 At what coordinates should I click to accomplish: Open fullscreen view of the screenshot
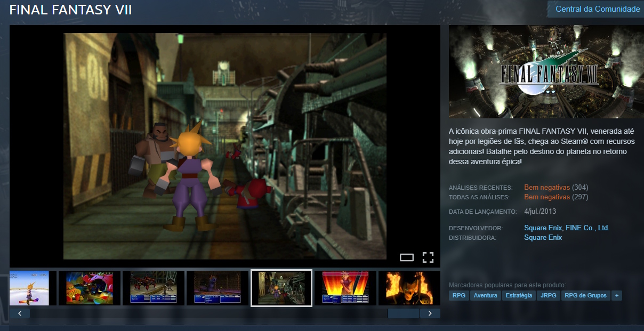(x=428, y=257)
